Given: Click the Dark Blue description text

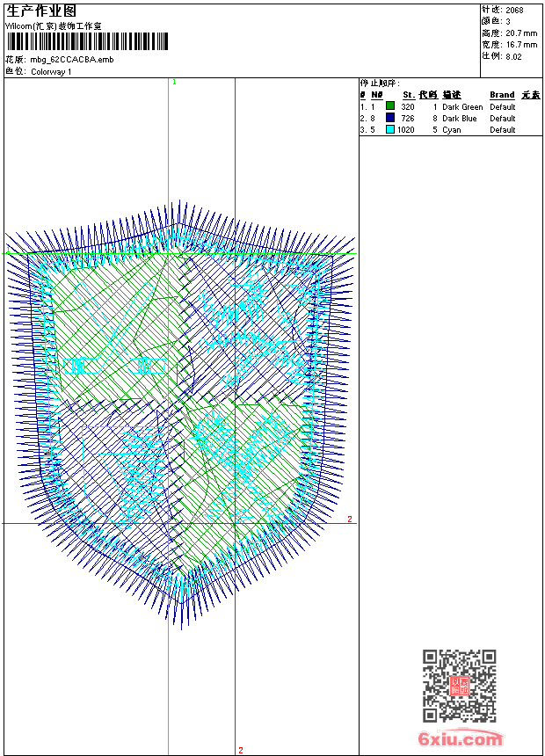Looking at the screenshot, I should [459, 119].
